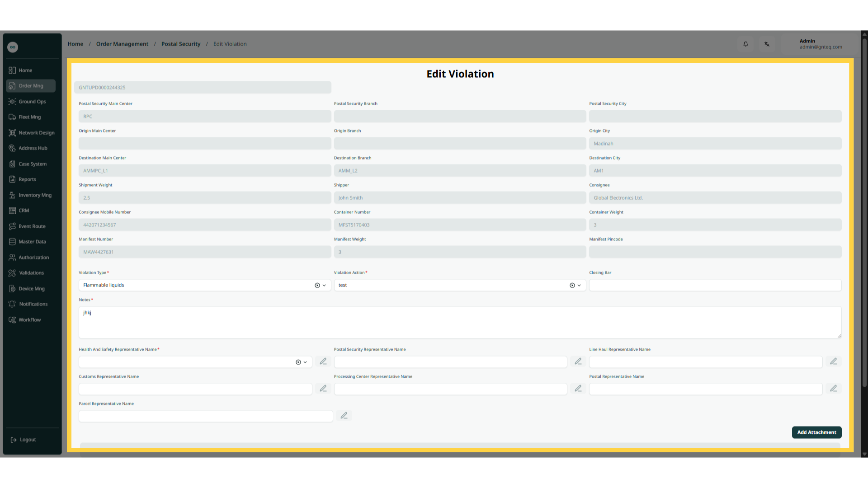Open the Admin account profile
The image size is (868, 488).
821,44
